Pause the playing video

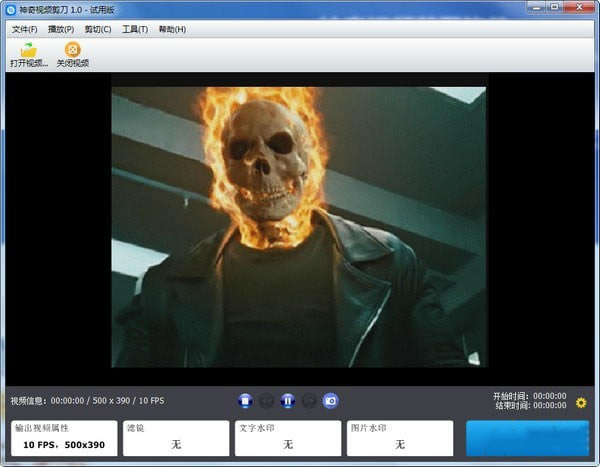pos(288,401)
